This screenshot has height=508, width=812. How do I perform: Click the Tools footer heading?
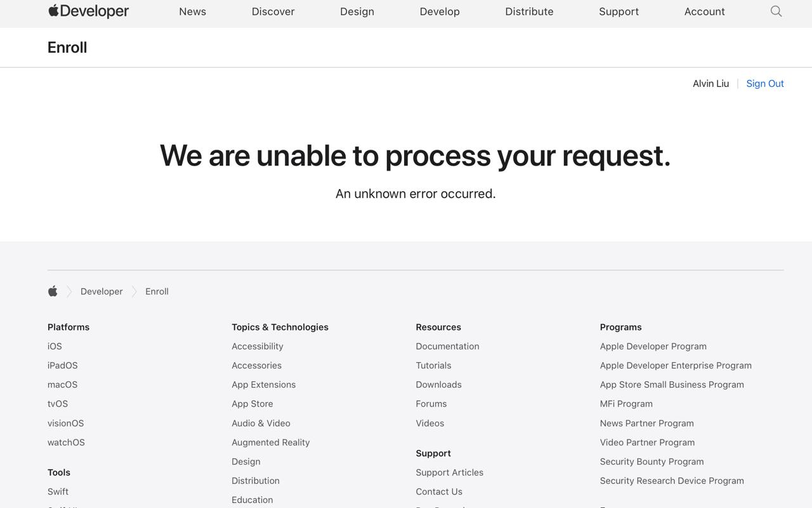[x=59, y=472]
